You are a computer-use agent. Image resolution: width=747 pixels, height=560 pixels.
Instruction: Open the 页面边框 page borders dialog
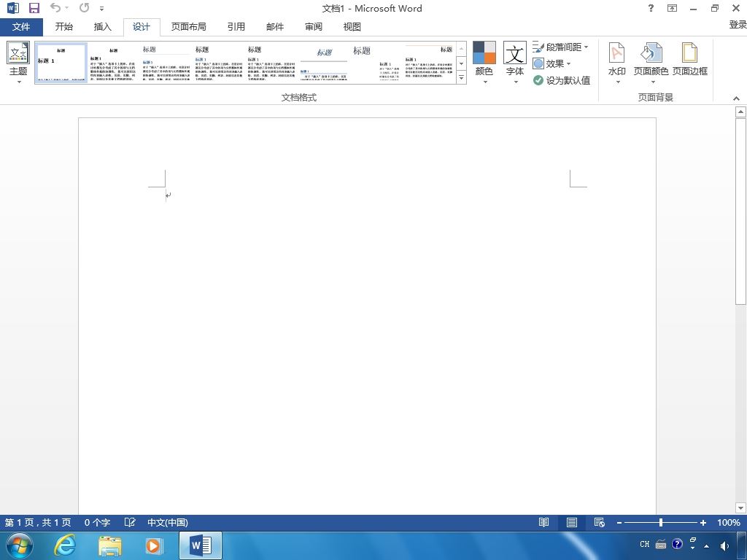pos(690,60)
